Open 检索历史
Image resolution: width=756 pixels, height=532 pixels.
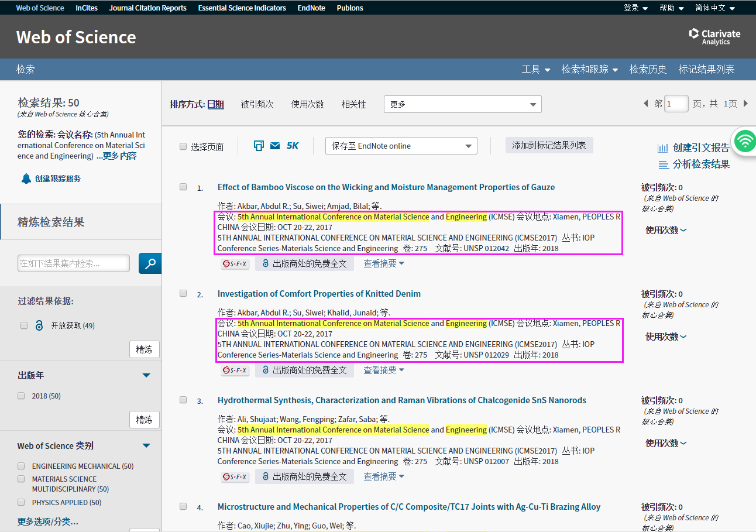click(648, 69)
